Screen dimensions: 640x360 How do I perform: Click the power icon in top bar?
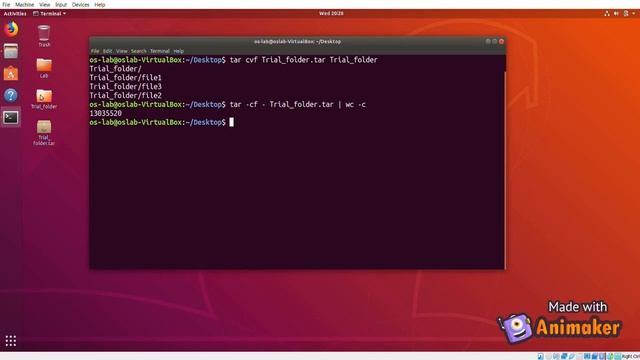coord(626,13)
